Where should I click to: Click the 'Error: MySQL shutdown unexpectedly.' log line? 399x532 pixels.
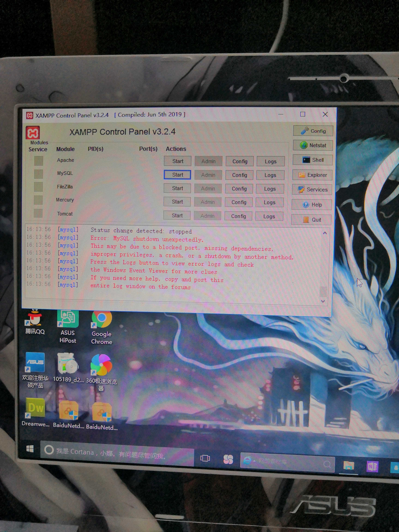(147, 239)
